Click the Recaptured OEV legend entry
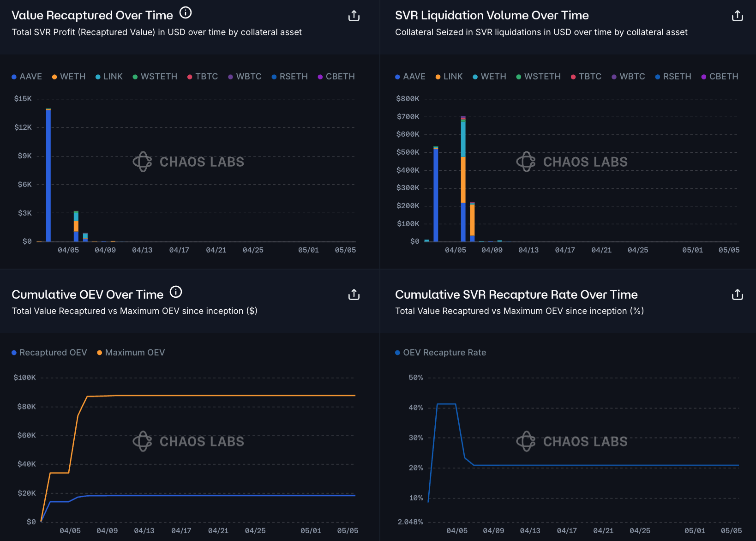This screenshot has height=541, width=756. tap(49, 352)
